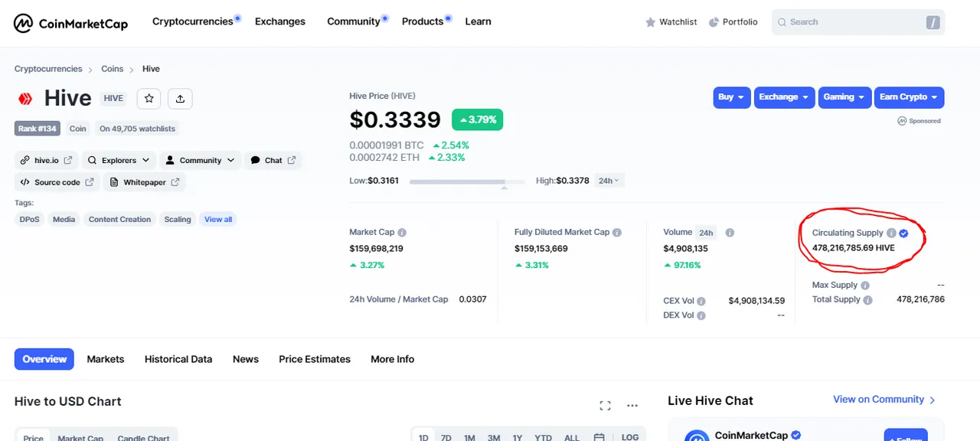This screenshot has height=441, width=980.
Task: Add Hive to watchlist with star icon
Action: click(149, 98)
